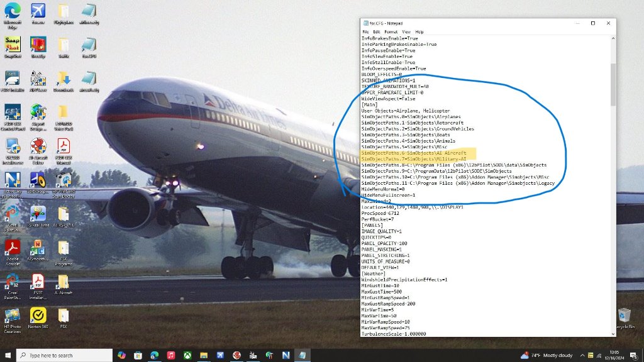
Task: Open the Format menu in Notepad
Action: (391, 31)
